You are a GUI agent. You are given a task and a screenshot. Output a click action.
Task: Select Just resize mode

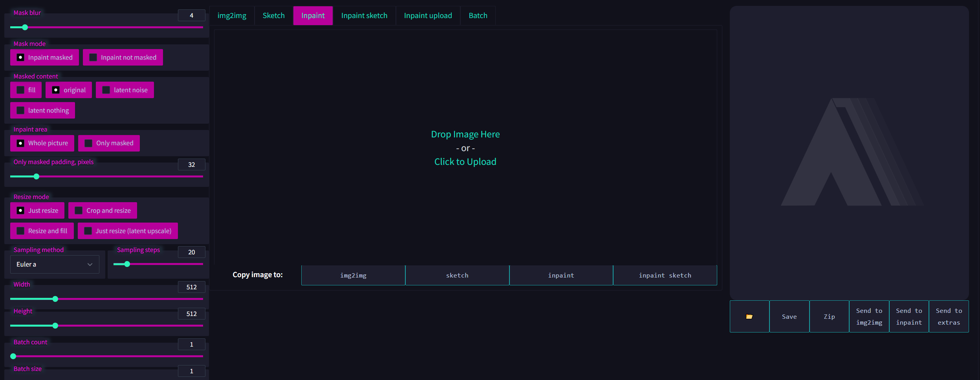tap(37, 210)
